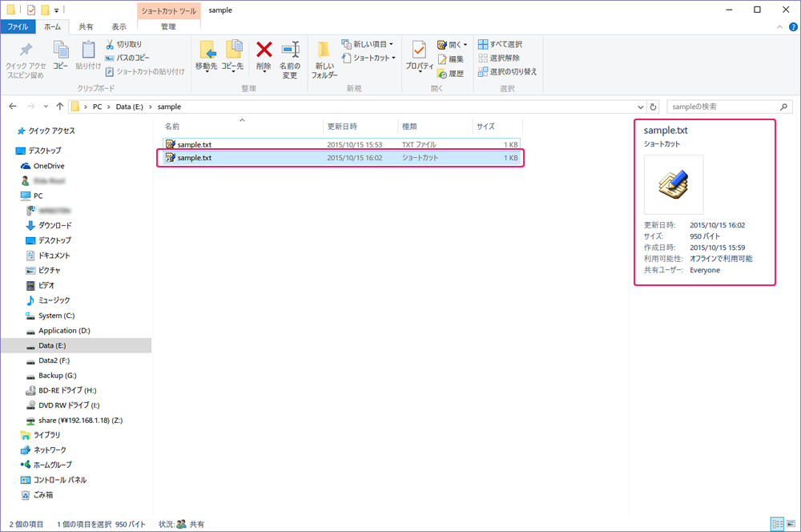Create a New Folder (新しいフォルダー)
Image resolution: width=801 pixels, height=532 pixels.
324,60
